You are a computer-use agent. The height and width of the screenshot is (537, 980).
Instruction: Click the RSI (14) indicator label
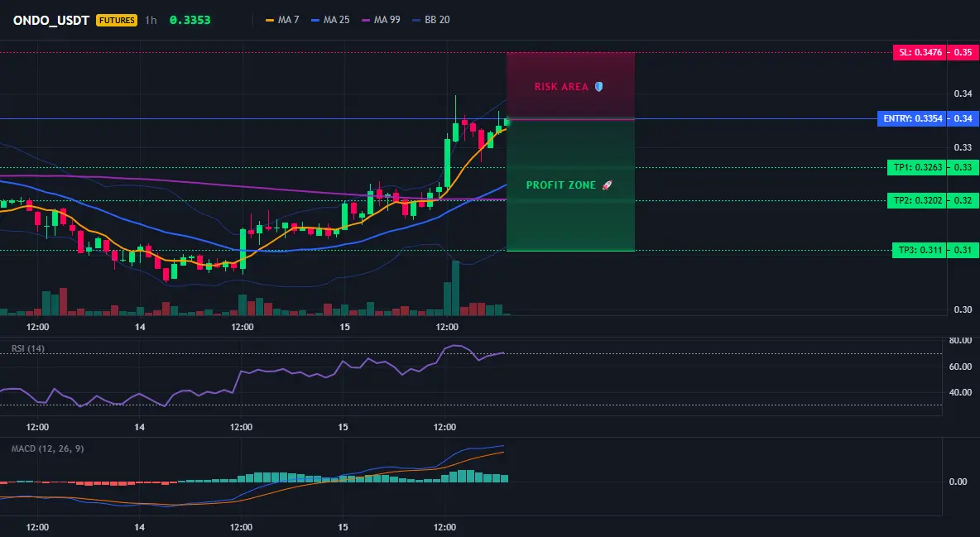tap(28, 348)
